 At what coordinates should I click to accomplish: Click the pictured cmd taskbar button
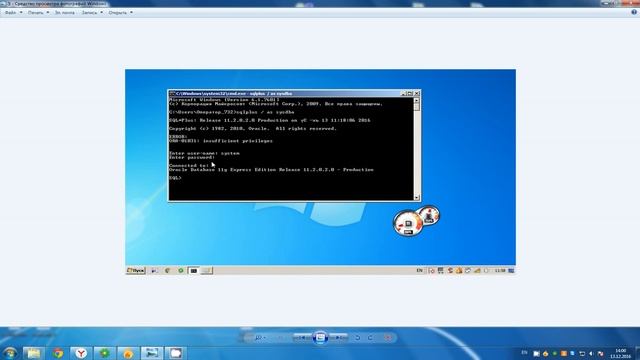click(193, 271)
